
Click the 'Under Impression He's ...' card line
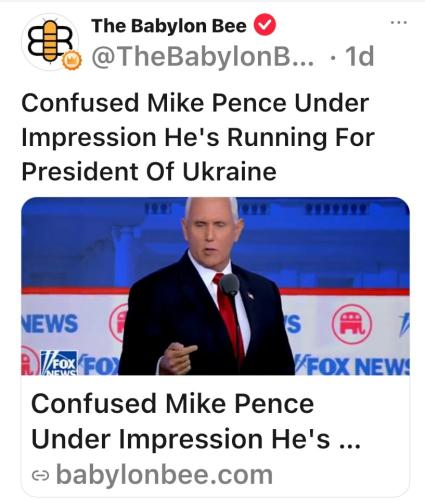click(196, 439)
